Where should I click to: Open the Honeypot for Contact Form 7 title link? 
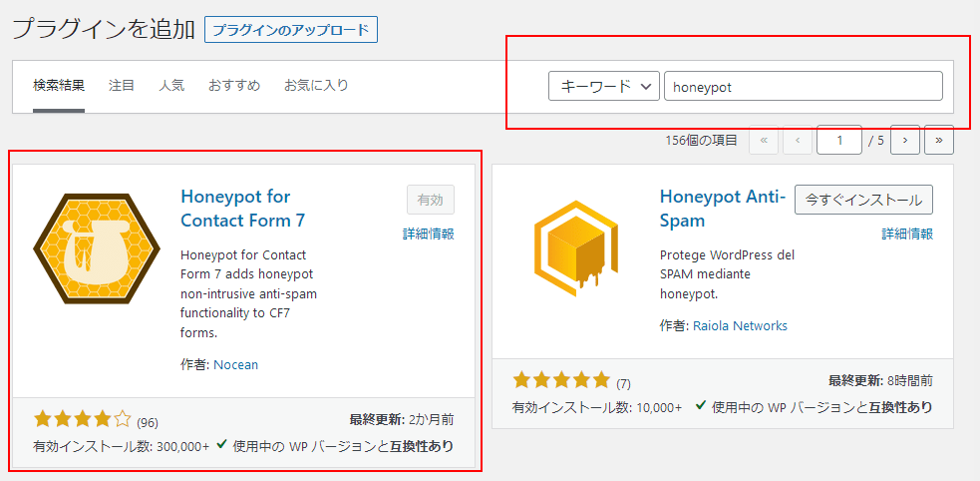[243, 209]
